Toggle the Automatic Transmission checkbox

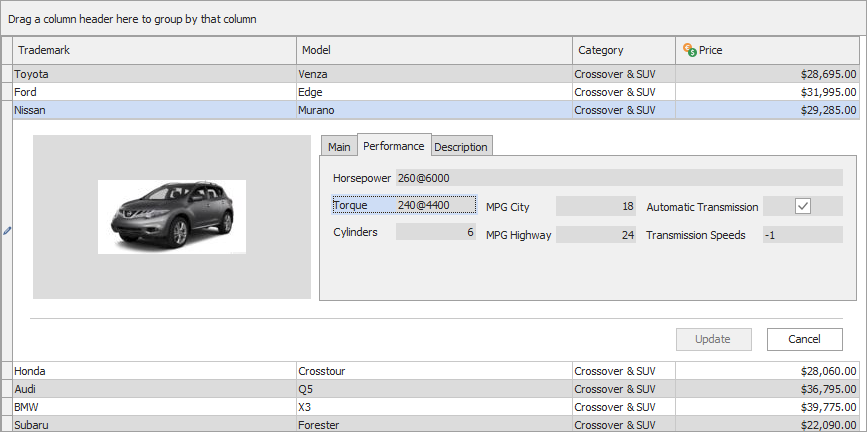tap(803, 206)
